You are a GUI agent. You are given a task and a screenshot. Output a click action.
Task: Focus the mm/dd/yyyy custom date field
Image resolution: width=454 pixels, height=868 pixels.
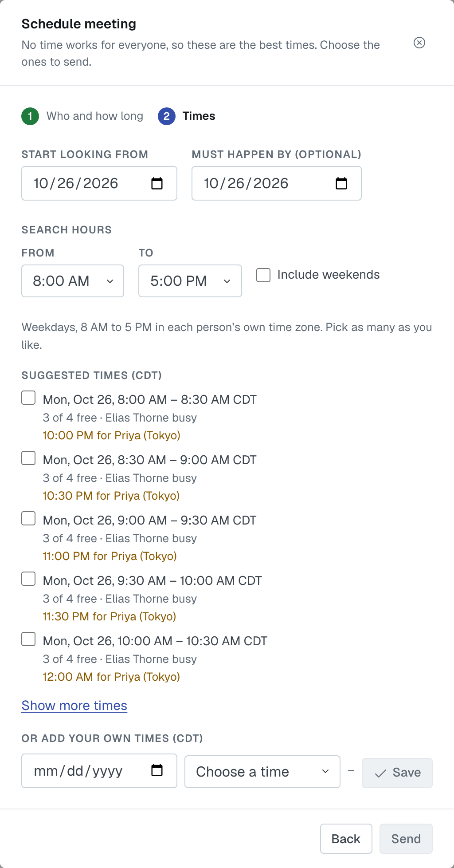click(99, 771)
